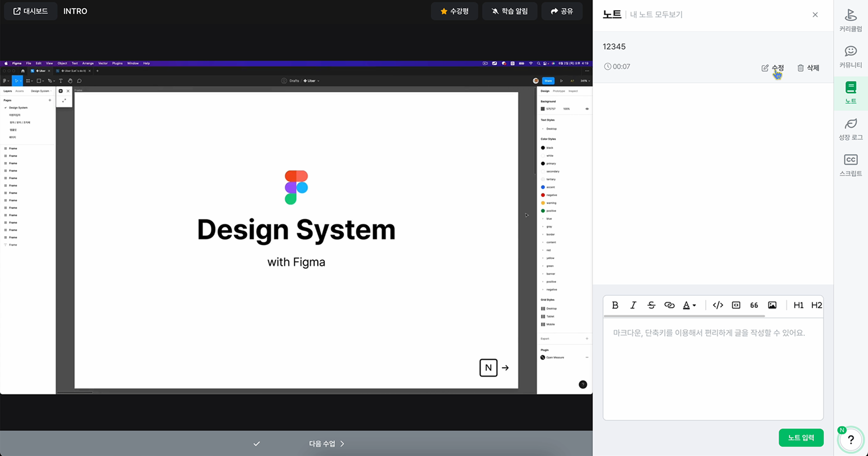Image resolution: width=868 pixels, height=456 pixels.
Task: Insert inline code in the note editor
Action: pyautogui.click(x=718, y=305)
